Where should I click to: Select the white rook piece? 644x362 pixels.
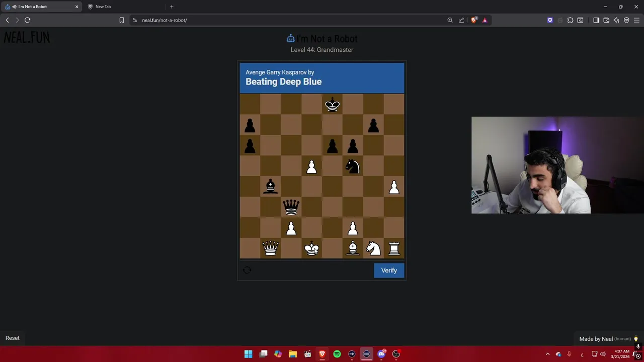click(394, 248)
